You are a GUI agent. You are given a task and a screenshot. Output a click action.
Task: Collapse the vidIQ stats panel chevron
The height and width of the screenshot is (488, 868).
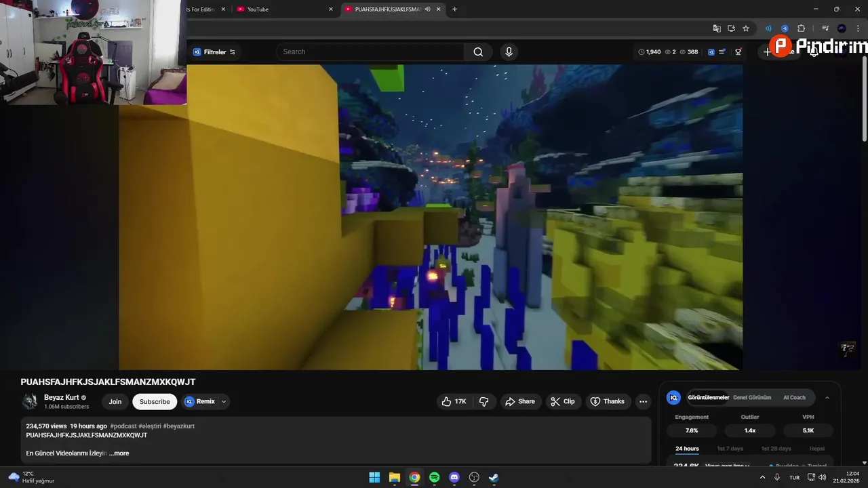click(x=827, y=398)
